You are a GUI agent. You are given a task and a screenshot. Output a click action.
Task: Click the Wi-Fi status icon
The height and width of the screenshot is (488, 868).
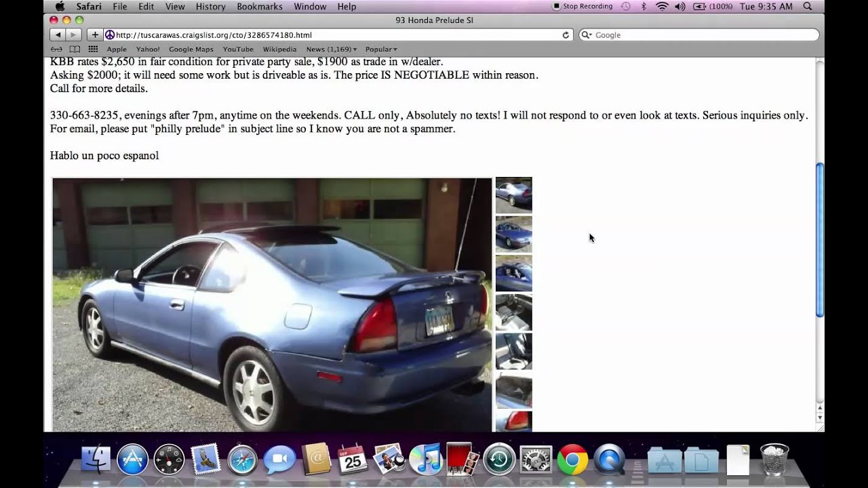(662, 6)
